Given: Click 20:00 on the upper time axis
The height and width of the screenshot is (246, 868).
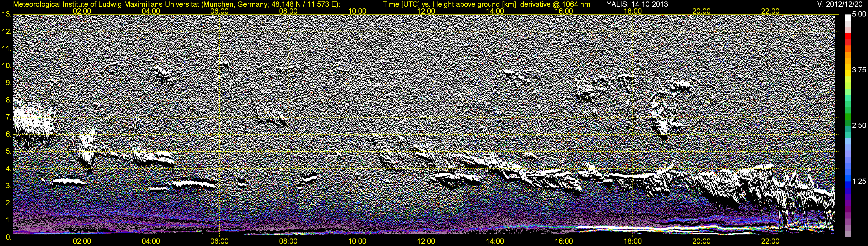Looking at the screenshot, I should 702,11.
